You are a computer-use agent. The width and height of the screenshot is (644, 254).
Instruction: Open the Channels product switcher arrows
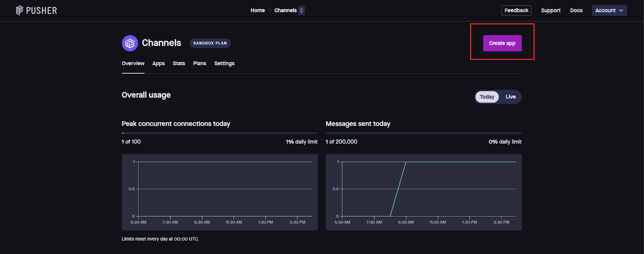[x=301, y=10]
